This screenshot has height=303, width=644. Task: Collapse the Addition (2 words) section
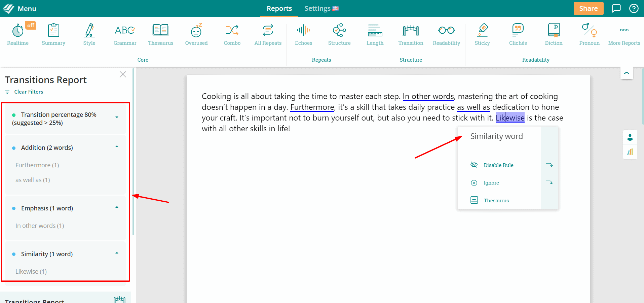coord(117,147)
